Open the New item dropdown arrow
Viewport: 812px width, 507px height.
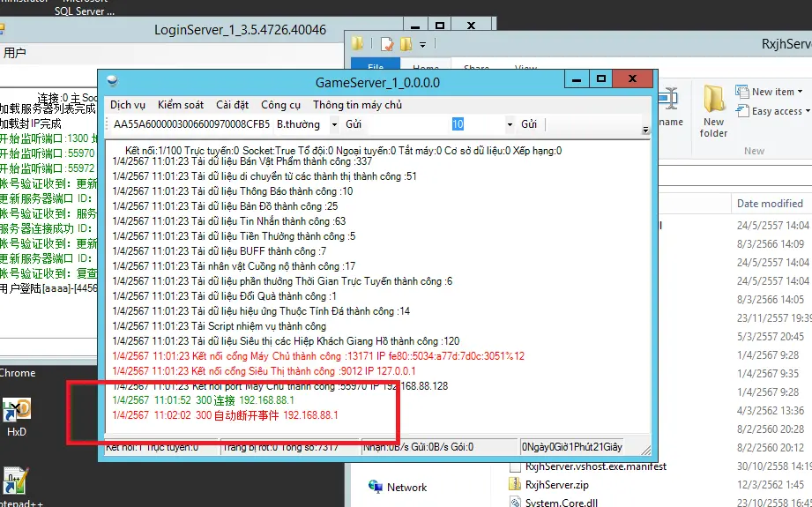click(x=800, y=92)
